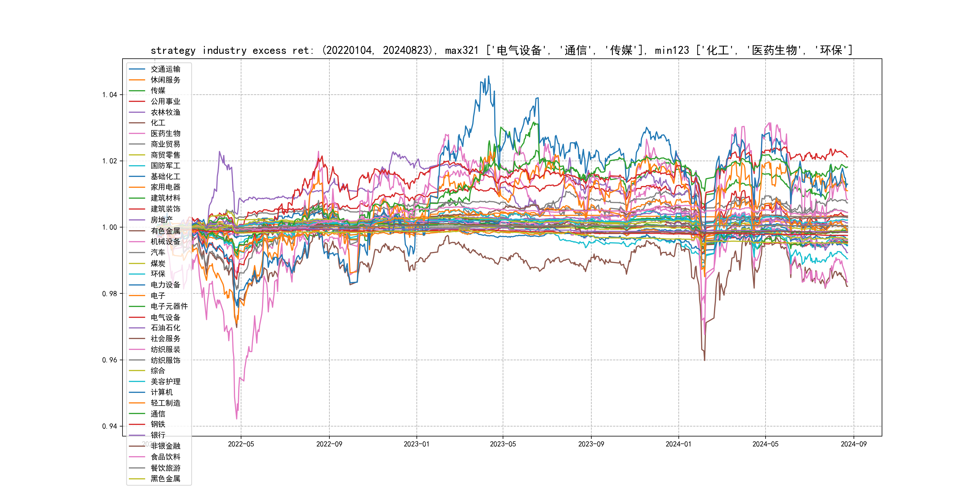Click the 0.94 y-axis tick label

(109, 426)
